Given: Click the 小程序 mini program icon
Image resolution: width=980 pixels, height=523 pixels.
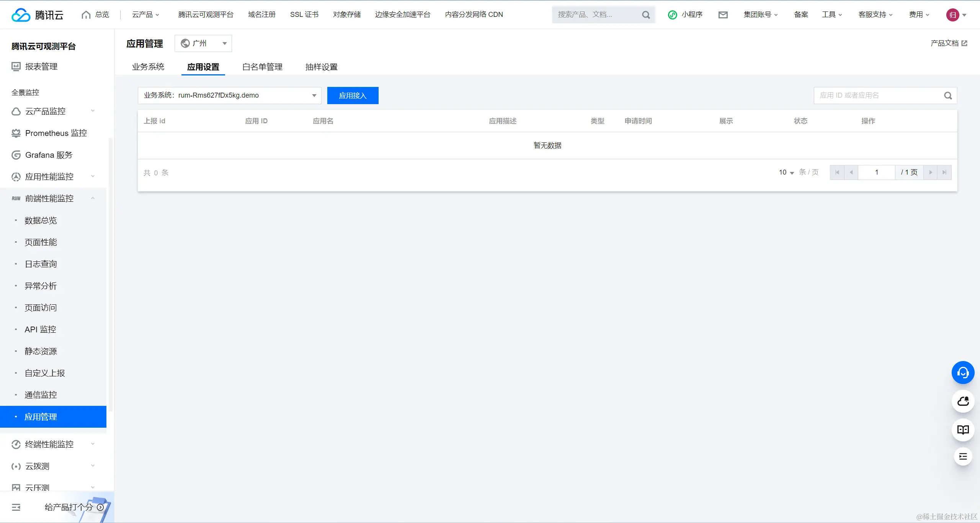Looking at the screenshot, I should point(685,15).
